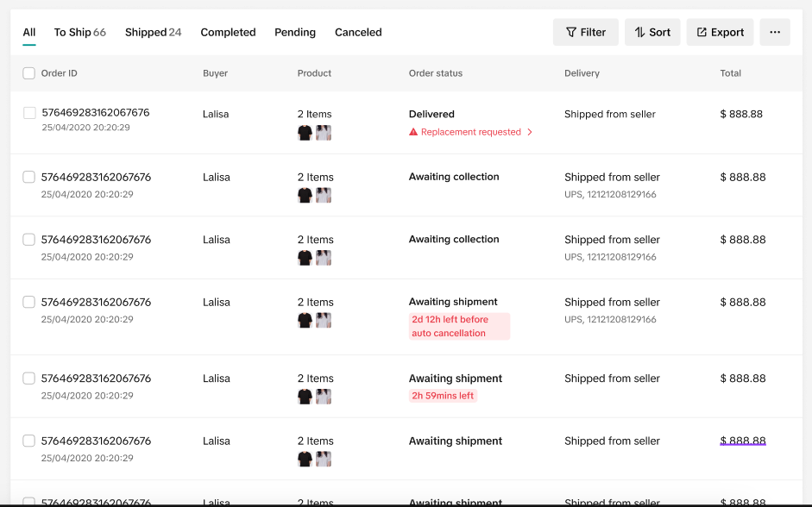
Task: Open order ID of the Delivered order
Action: point(96,113)
